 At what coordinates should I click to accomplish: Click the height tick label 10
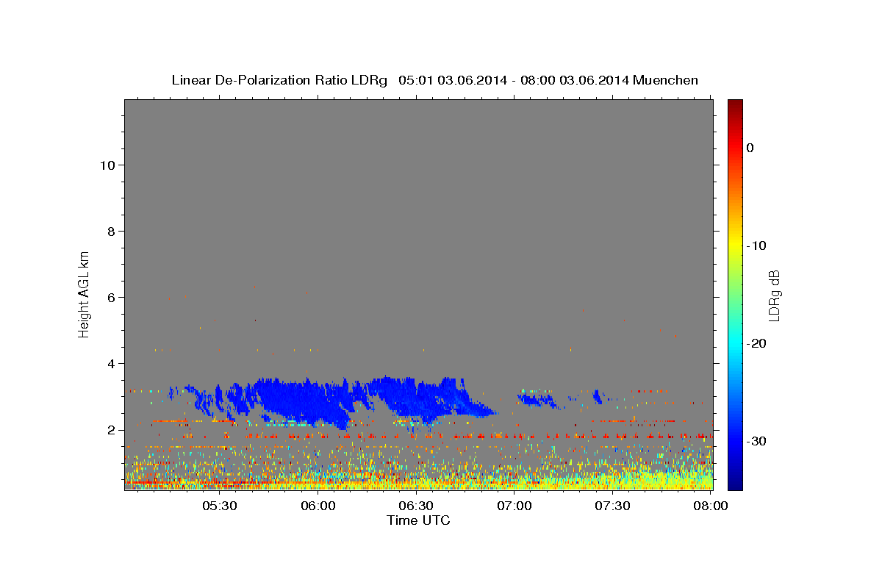[107, 165]
